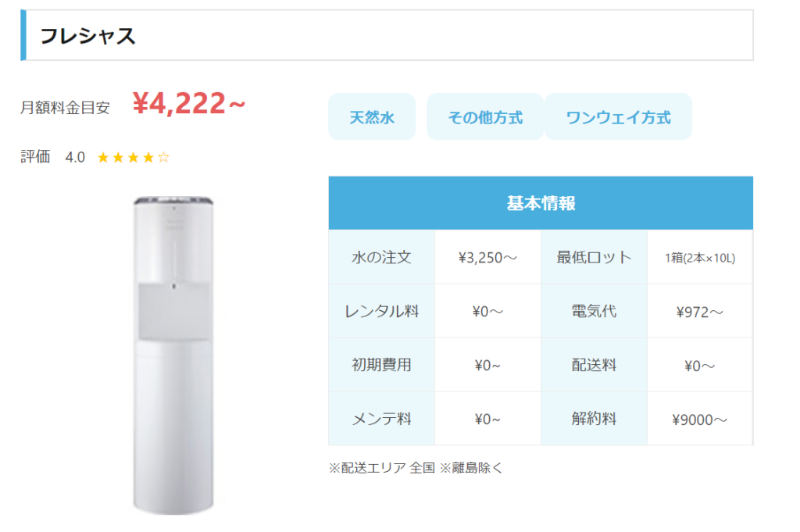Click the ¥9000~ cancellation fee value

(699, 420)
